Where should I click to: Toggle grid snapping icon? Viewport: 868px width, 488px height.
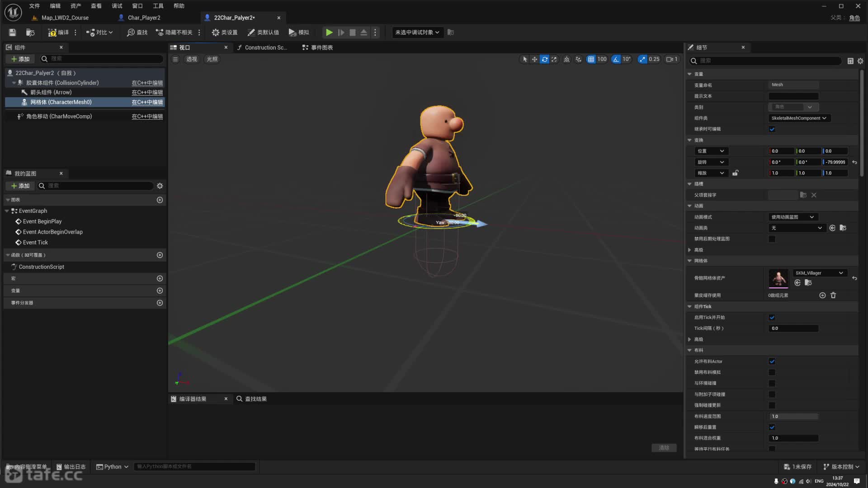coord(591,59)
